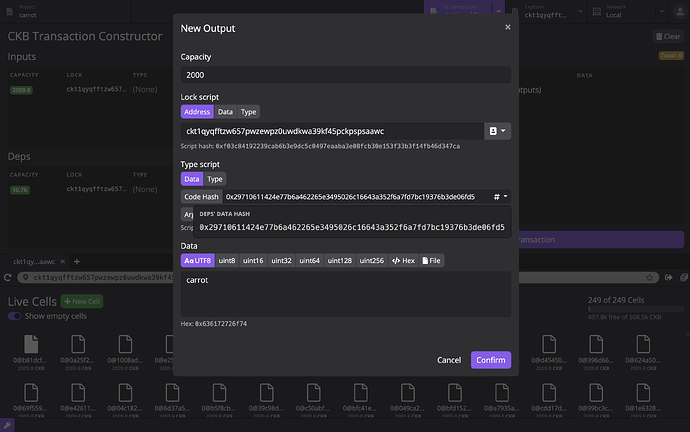Select uint64 data format

[309, 260]
